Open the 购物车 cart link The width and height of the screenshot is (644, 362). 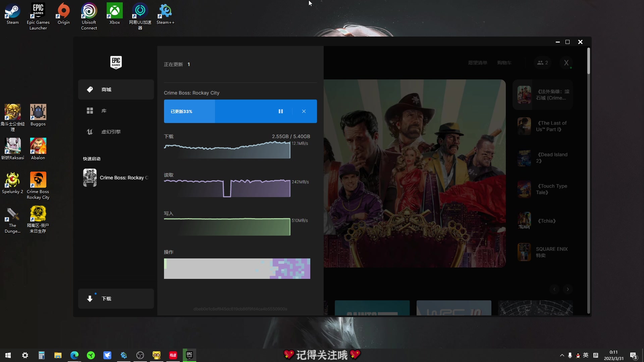click(504, 63)
